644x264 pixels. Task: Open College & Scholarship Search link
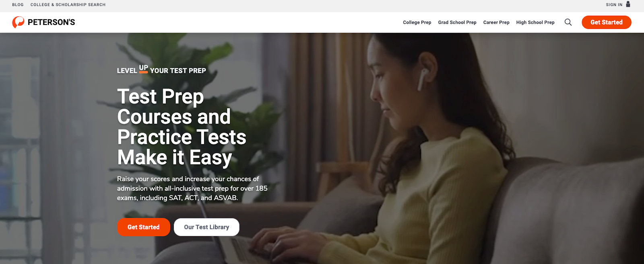click(68, 5)
